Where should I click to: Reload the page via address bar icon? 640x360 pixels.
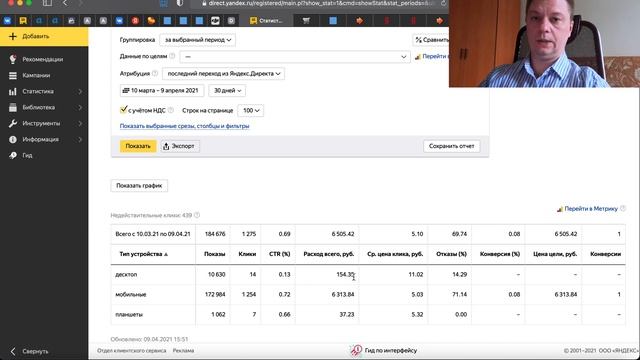click(x=443, y=3)
